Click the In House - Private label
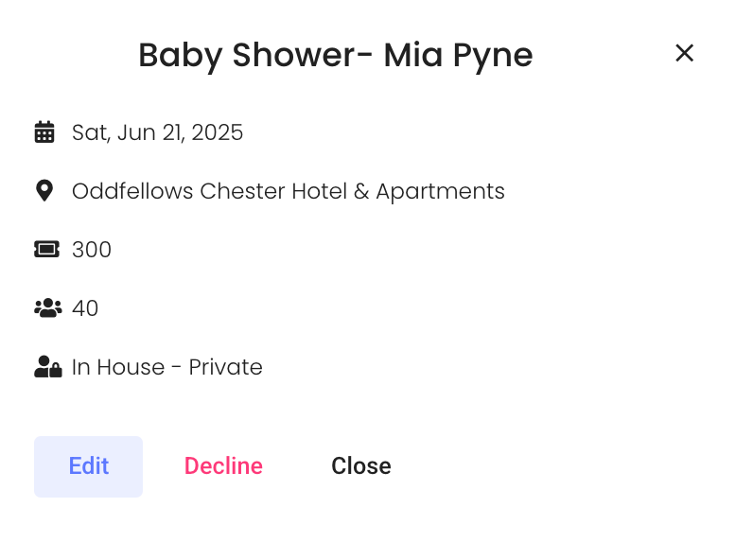Screen dimensions: 753x560 167,367
